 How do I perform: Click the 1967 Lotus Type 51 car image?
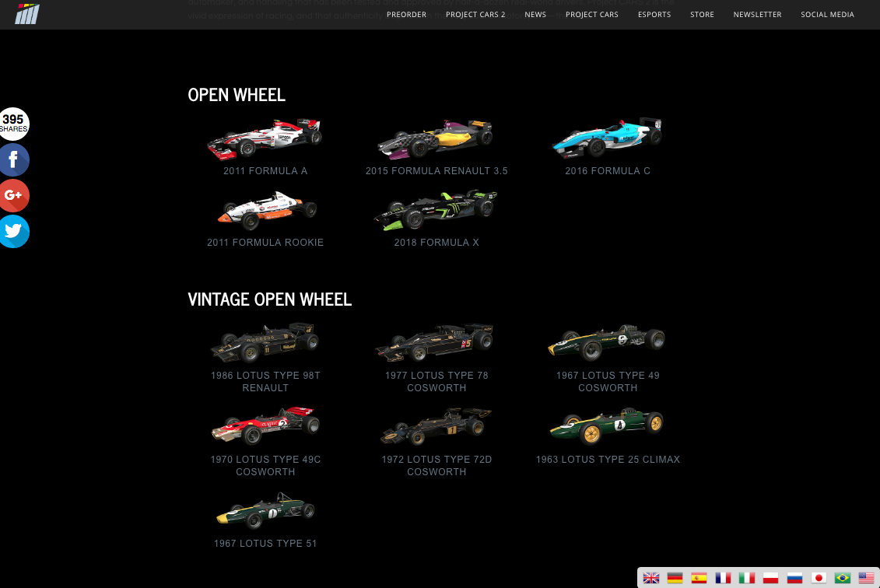point(265,510)
